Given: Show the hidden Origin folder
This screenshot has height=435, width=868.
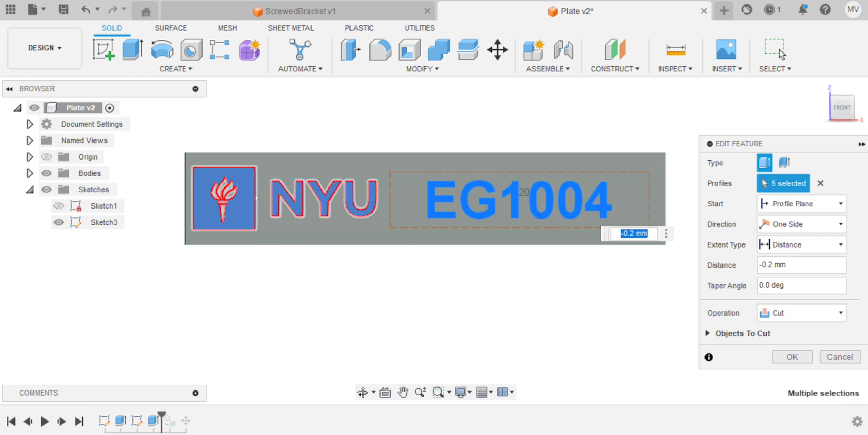Looking at the screenshot, I should pos(46,157).
